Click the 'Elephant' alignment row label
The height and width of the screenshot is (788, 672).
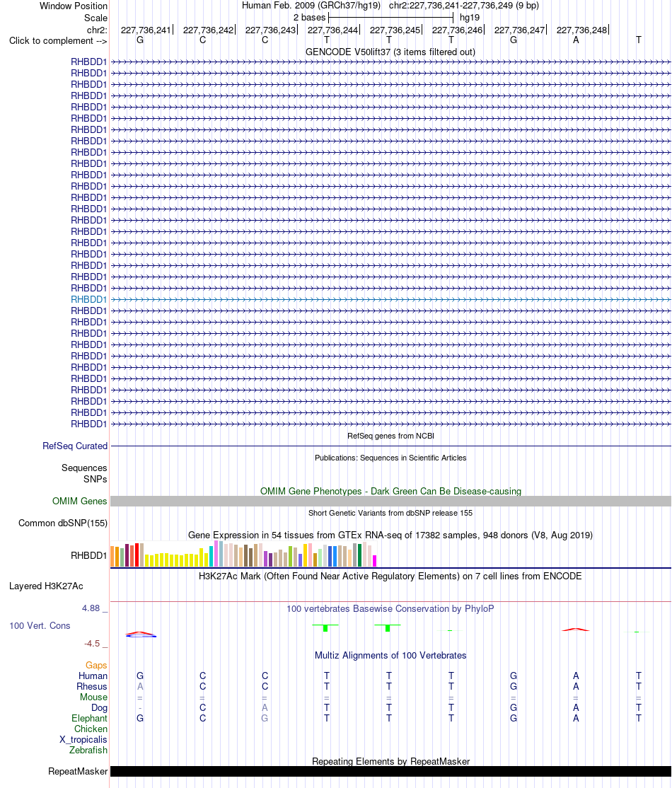[89, 718]
